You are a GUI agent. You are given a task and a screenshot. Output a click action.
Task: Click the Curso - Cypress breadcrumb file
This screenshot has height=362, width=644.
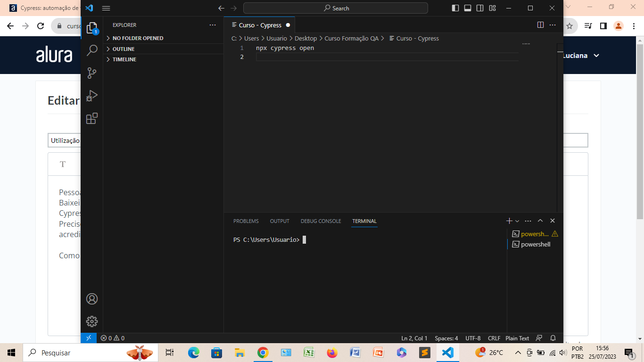[414, 39]
